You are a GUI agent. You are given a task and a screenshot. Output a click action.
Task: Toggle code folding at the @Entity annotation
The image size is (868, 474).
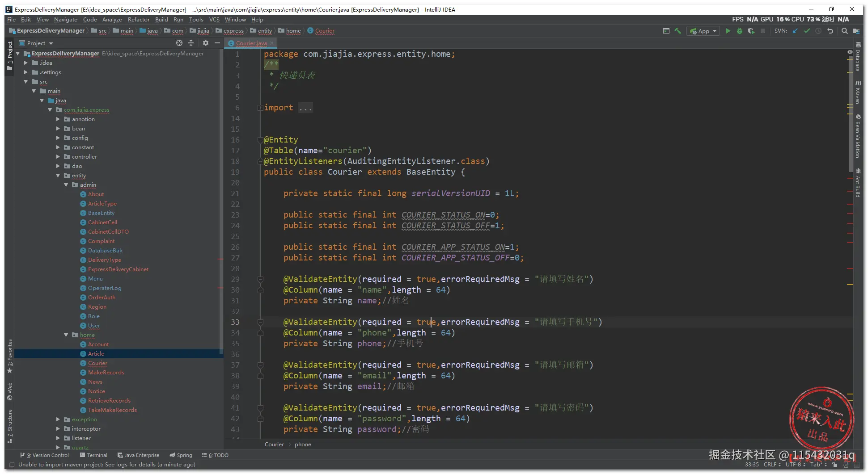click(x=260, y=140)
